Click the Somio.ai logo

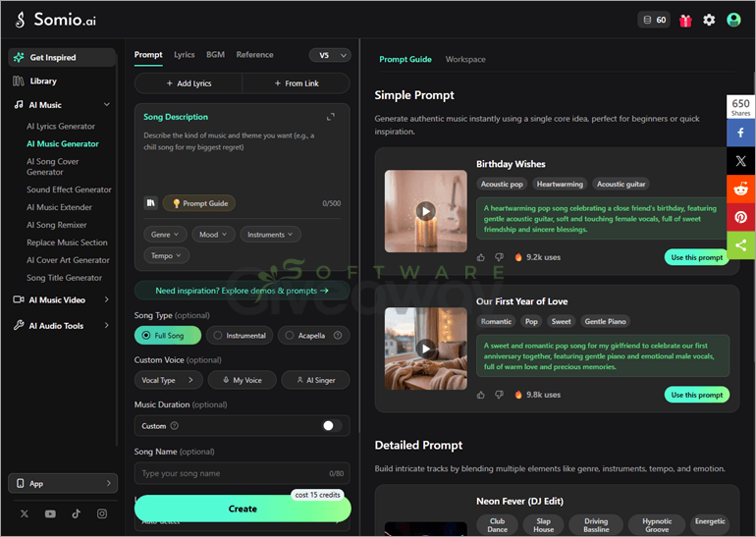pyautogui.click(x=55, y=20)
